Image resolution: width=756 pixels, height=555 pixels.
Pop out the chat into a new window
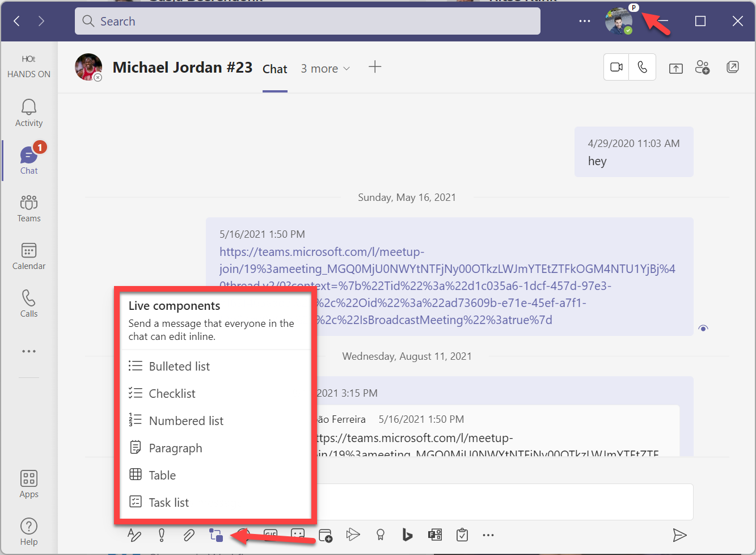[733, 68]
